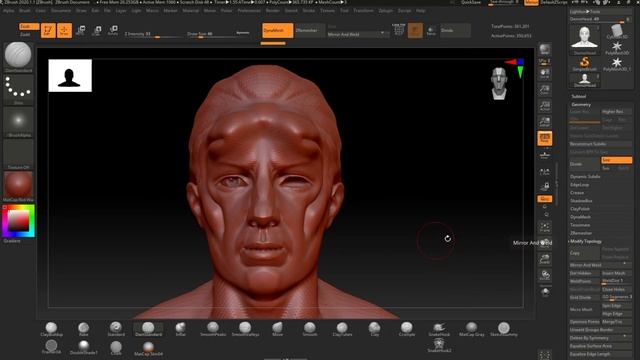Screen dimensions: 640x360
Task: Open the Brush menu
Action: 25,11
